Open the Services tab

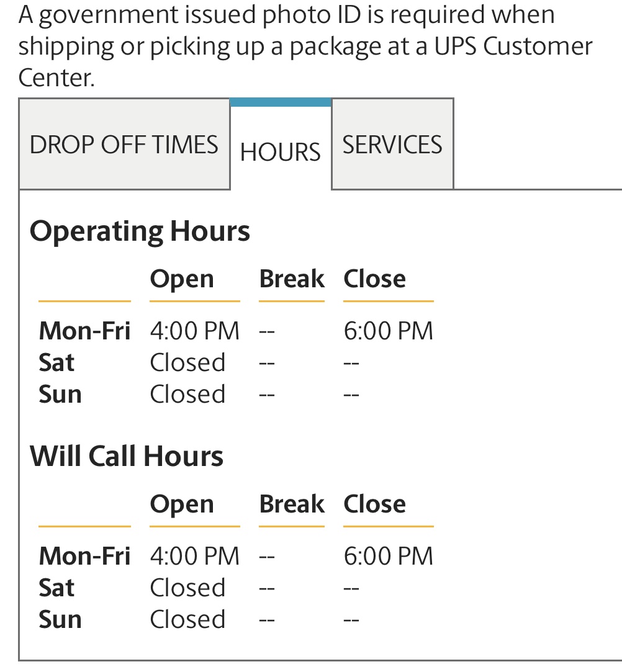[392, 145]
